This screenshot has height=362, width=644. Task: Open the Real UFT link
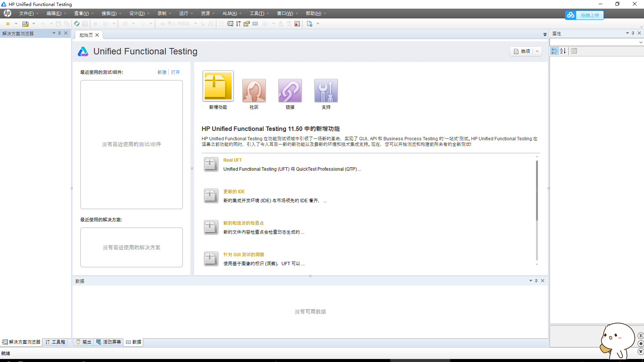tap(232, 160)
